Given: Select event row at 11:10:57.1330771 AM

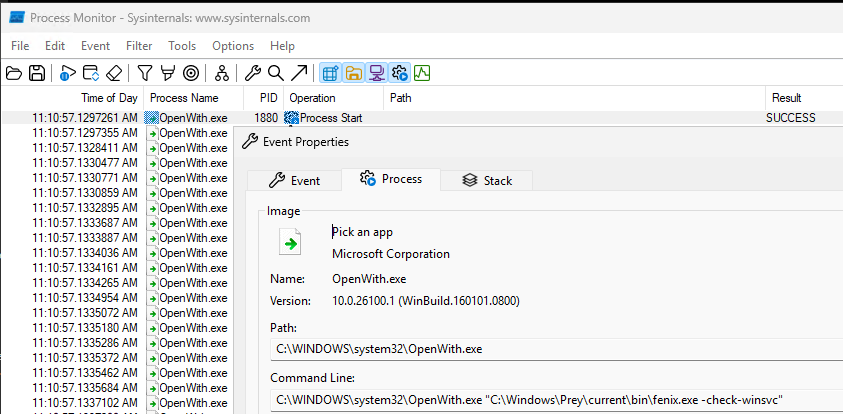Looking at the screenshot, I should [x=117, y=178].
